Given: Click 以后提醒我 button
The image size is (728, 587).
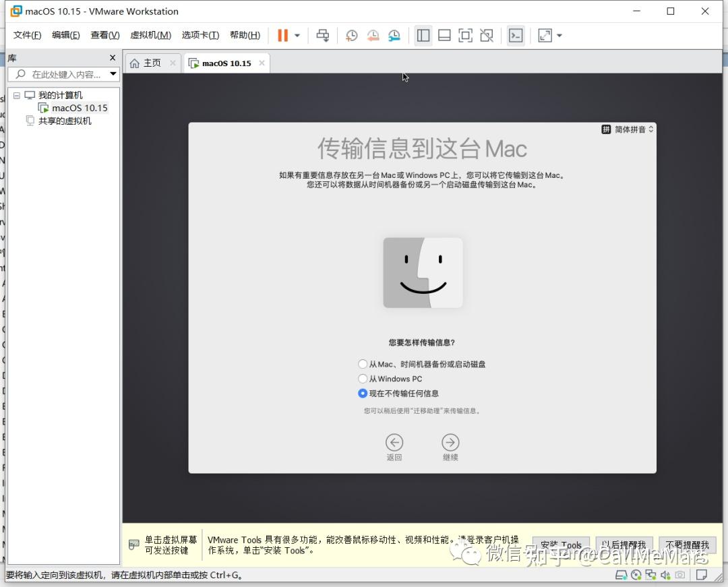Looking at the screenshot, I should tap(624, 545).
